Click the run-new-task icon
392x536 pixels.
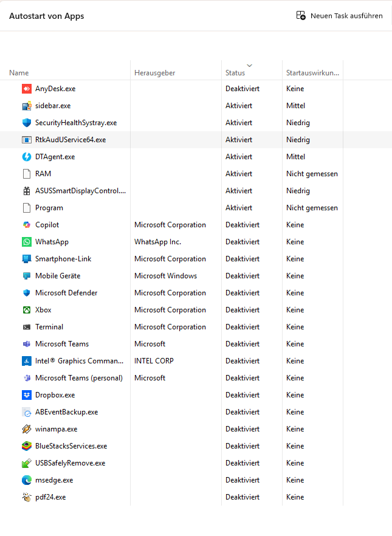301,16
